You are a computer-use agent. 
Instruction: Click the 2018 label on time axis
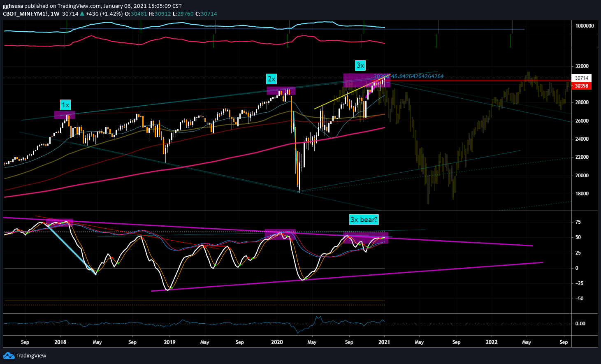pos(60,342)
